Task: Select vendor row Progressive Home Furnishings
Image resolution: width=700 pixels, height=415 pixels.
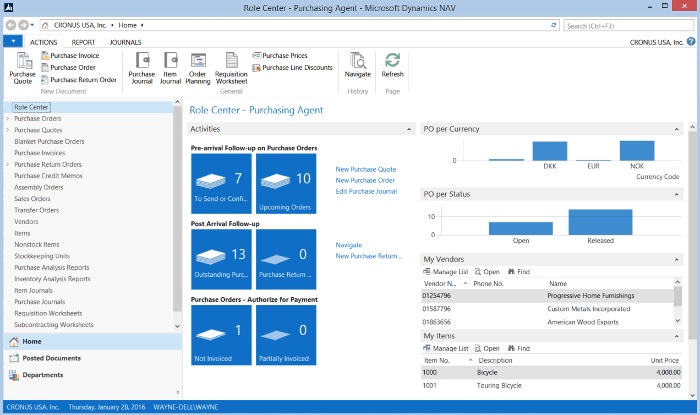Action: pyautogui.click(x=547, y=296)
